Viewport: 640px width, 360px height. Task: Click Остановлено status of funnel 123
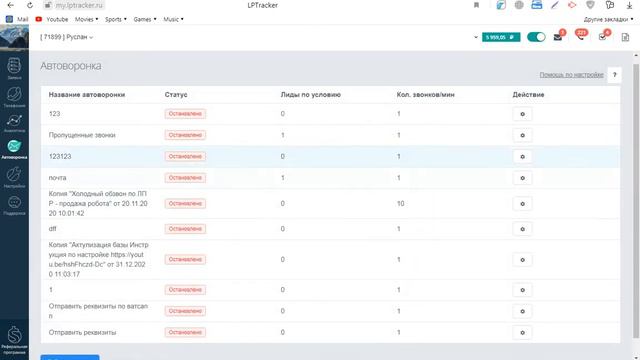pyautogui.click(x=185, y=113)
